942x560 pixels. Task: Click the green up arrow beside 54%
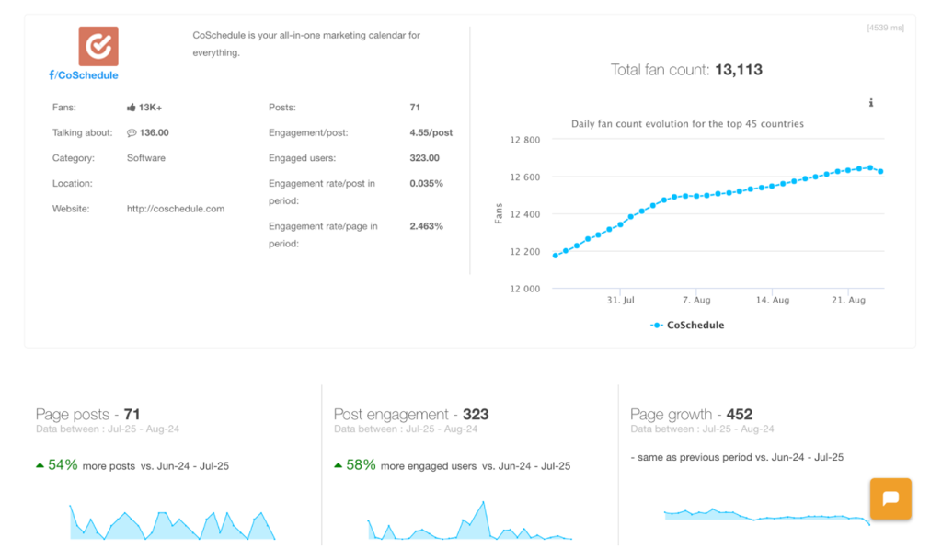click(x=40, y=465)
